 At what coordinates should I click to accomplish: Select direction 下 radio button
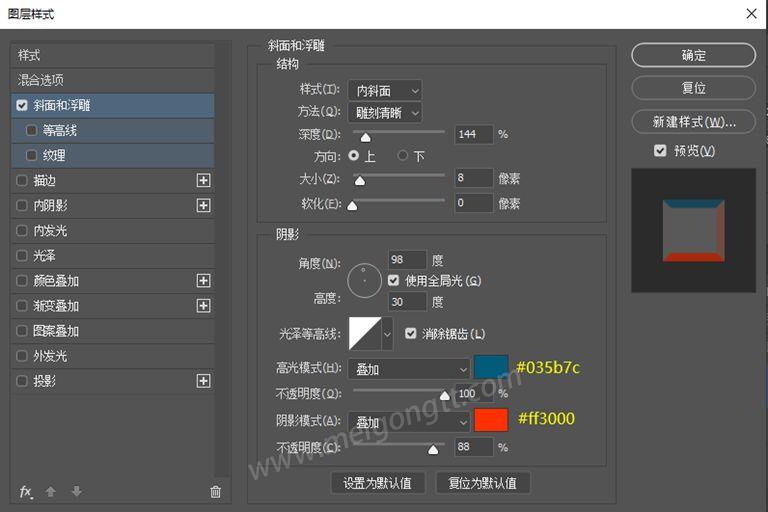(x=403, y=156)
